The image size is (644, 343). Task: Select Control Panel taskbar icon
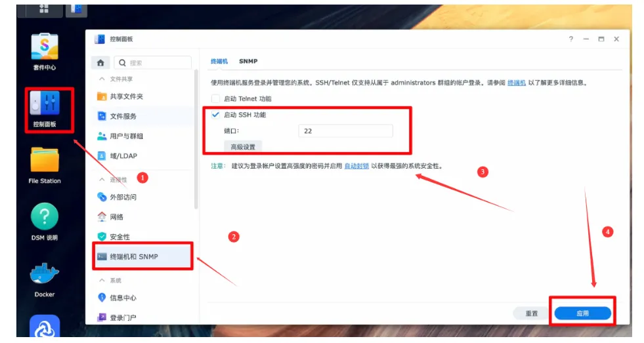coord(76,9)
